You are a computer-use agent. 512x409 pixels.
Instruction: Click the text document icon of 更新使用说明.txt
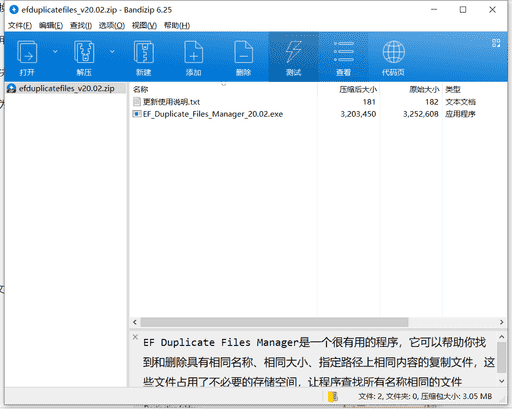137,101
